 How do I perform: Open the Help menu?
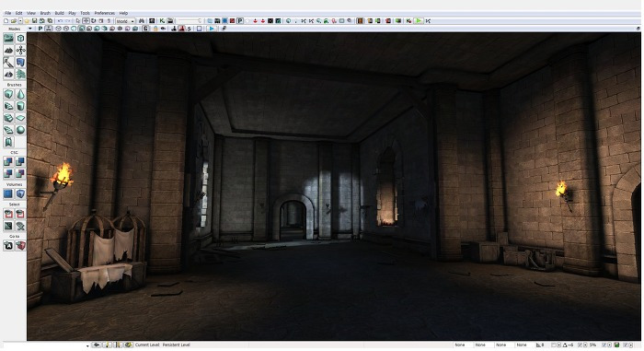click(x=123, y=13)
